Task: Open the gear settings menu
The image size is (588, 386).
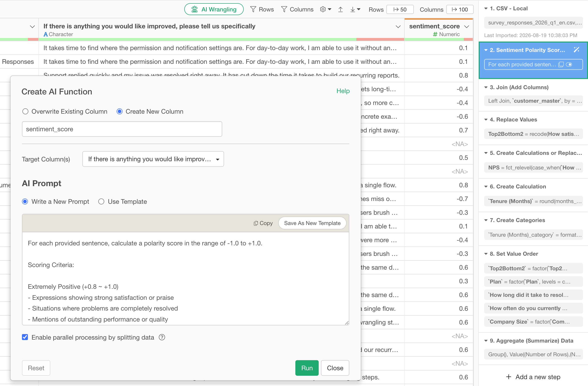Action: point(325,9)
